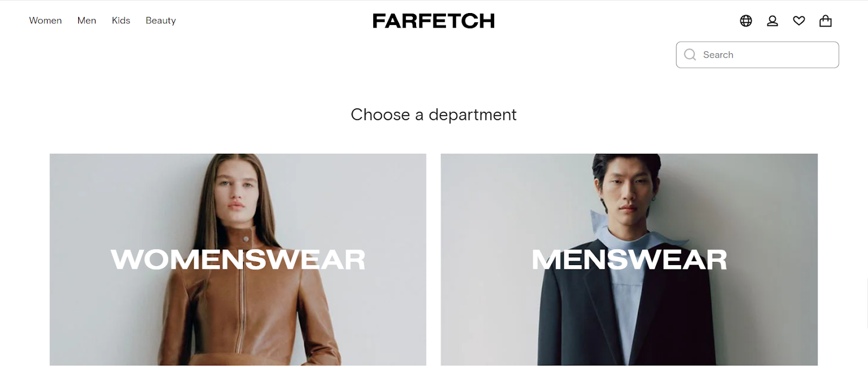This screenshot has width=868, height=384.
Task: Select the Womenswear department image card
Action: click(x=238, y=260)
